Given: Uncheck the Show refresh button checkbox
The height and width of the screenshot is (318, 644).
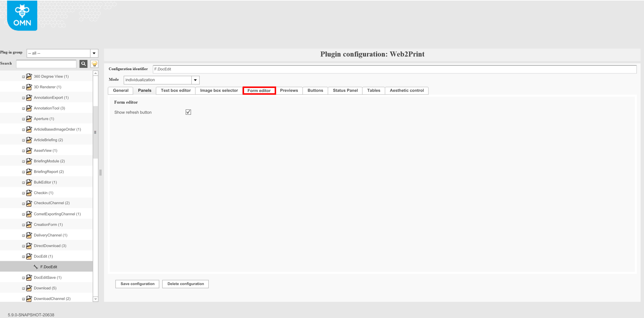Looking at the screenshot, I should (188, 112).
